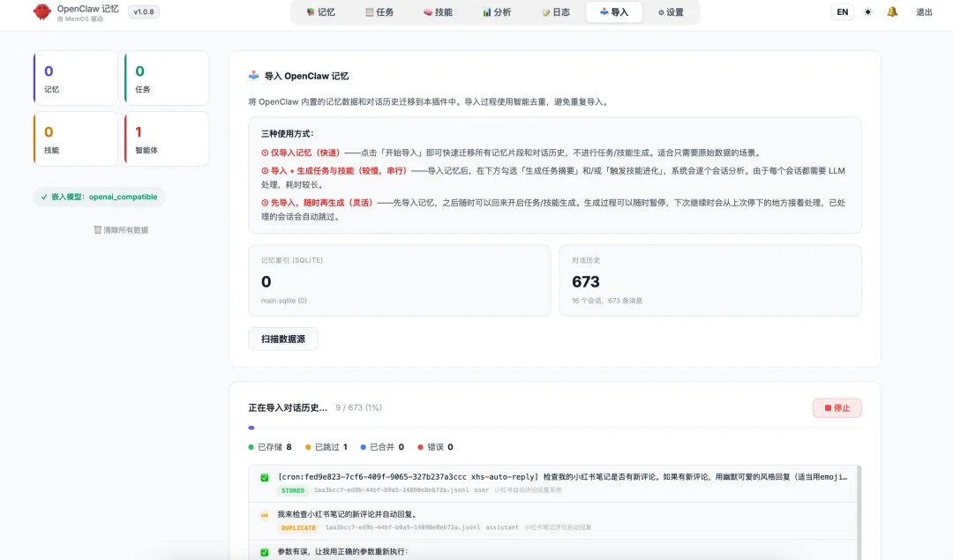This screenshot has height=560, width=953.
Task: Open the 记忆 tab
Action: pos(321,12)
